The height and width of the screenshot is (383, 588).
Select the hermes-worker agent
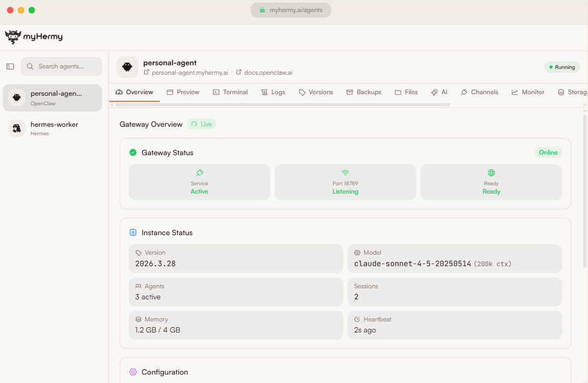52,128
